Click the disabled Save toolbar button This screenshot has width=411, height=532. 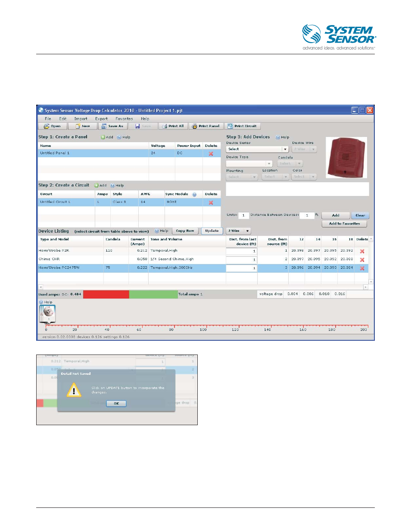tap(143, 126)
